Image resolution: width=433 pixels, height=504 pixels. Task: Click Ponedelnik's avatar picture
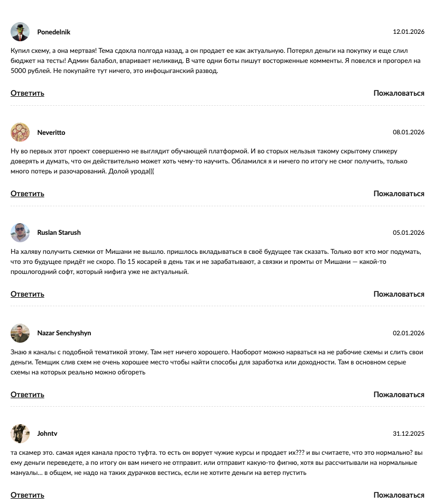(x=20, y=32)
